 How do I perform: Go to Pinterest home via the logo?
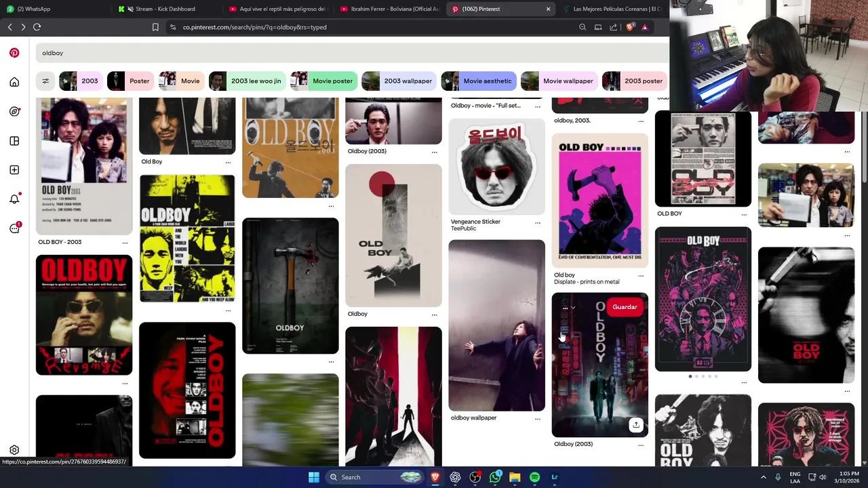(14, 53)
